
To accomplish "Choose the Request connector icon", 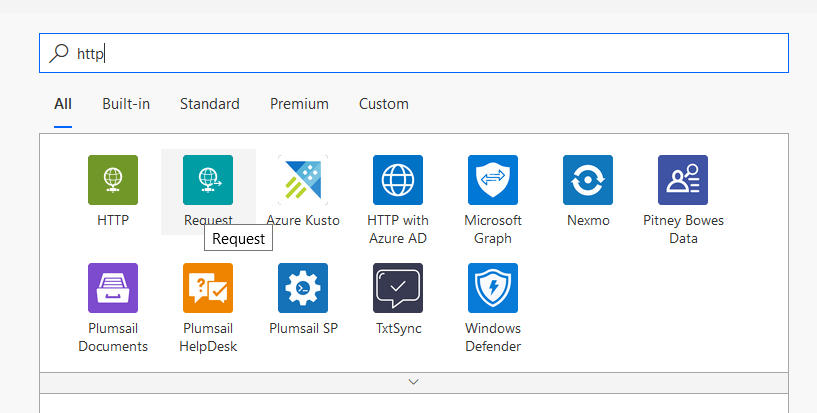I will 208,180.
